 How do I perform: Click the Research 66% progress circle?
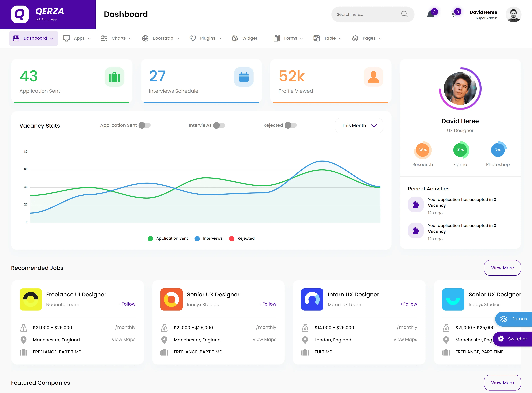click(422, 150)
